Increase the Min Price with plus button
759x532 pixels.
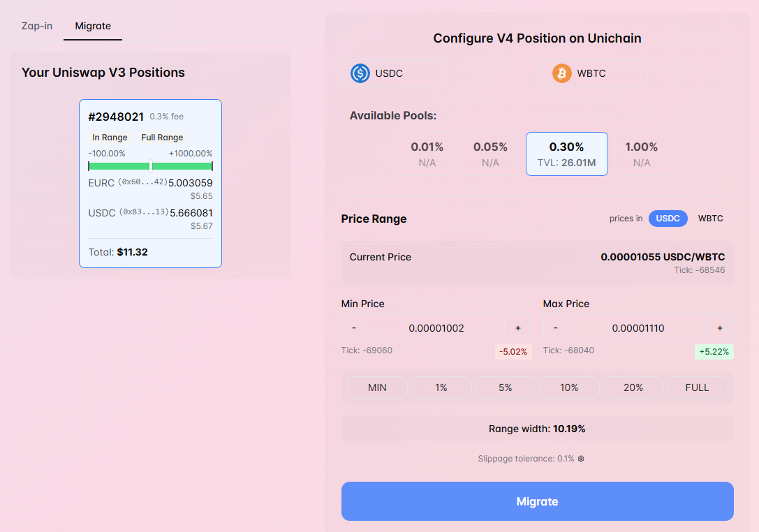(518, 328)
